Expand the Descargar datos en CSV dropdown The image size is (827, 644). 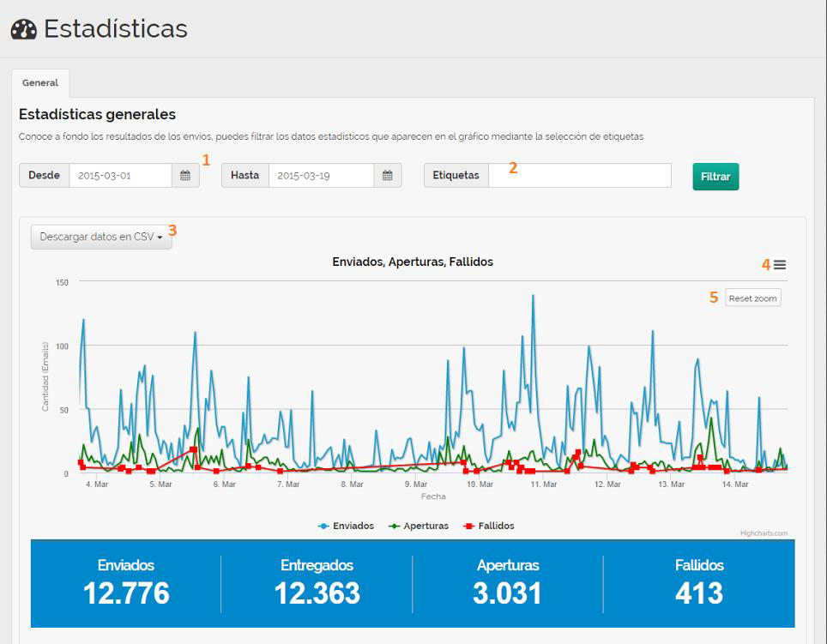[x=101, y=237]
